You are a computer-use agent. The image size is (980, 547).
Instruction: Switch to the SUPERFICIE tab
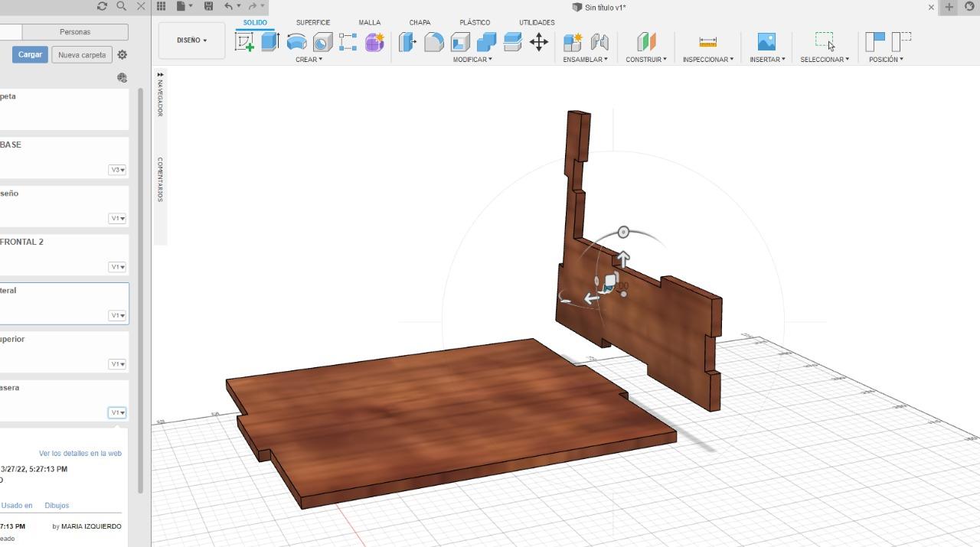(313, 22)
